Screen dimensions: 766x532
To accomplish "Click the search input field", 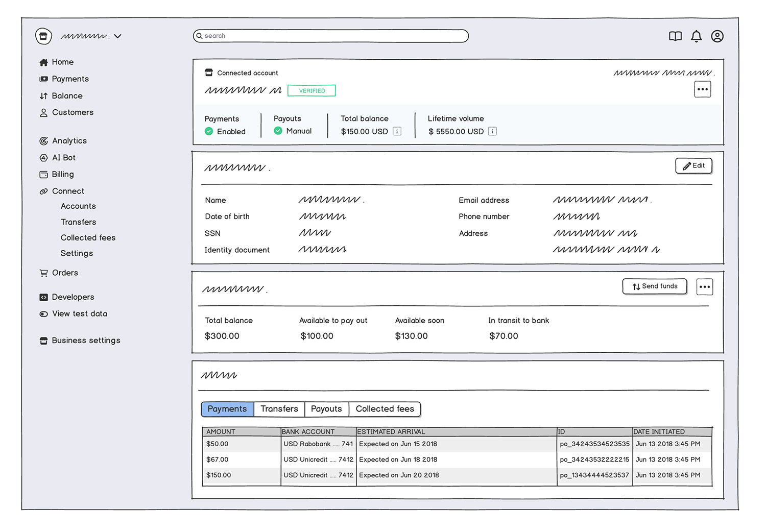I will (331, 36).
